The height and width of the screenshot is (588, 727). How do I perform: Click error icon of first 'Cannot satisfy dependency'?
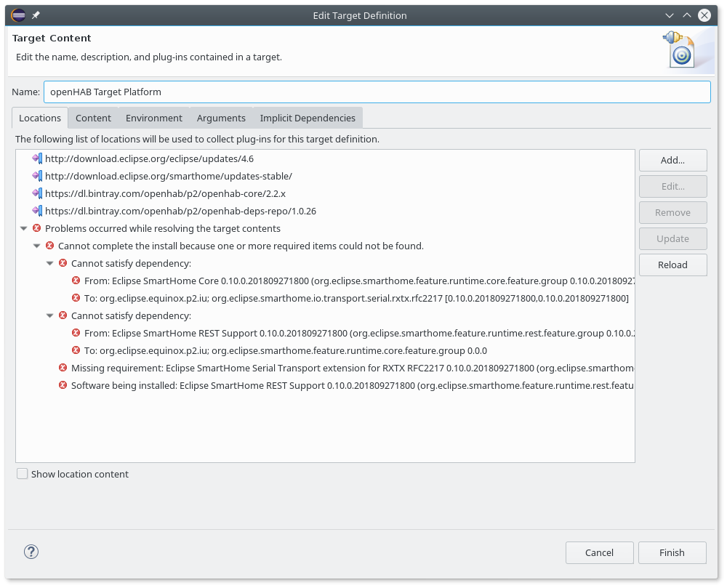click(63, 263)
